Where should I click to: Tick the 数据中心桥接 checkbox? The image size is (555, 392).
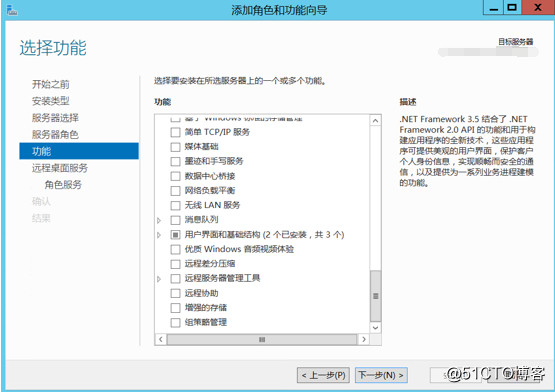click(x=175, y=176)
